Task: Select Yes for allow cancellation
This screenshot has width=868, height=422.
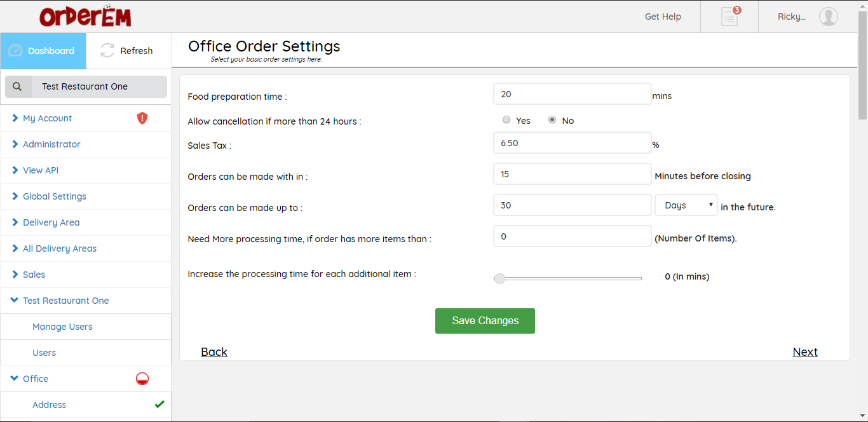Action: coord(506,120)
